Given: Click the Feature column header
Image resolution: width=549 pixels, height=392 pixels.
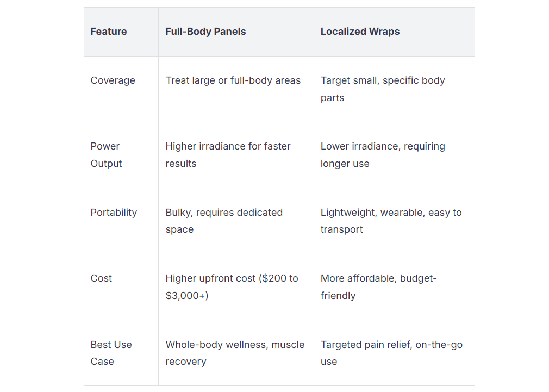Looking at the screenshot, I should [x=109, y=32].
